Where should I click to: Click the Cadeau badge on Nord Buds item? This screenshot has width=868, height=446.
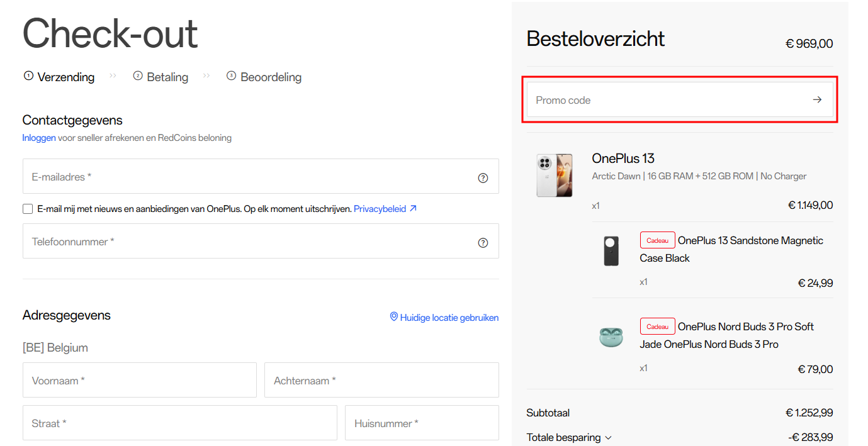[657, 326]
